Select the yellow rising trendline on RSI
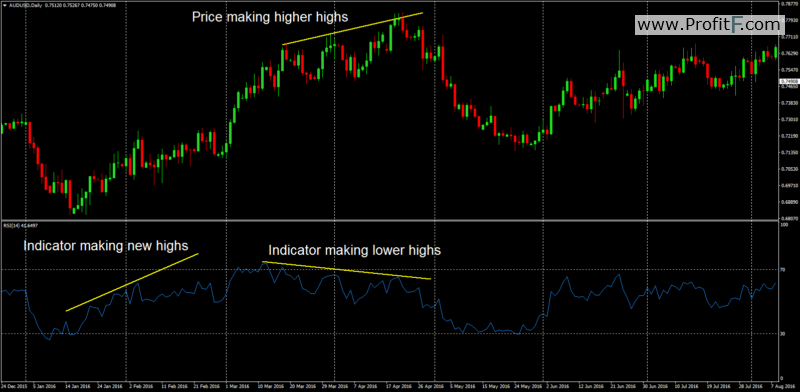 coord(132,282)
